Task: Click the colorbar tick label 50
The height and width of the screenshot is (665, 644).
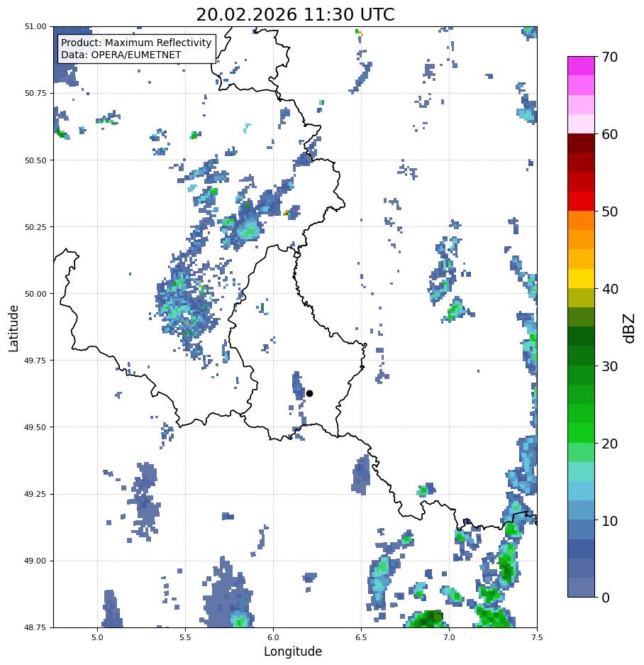Action: [610, 211]
